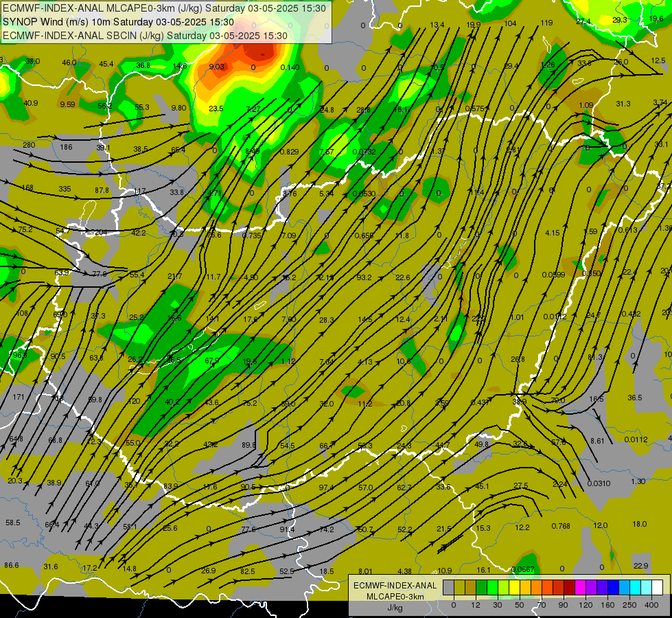The width and height of the screenshot is (672, 618).
Task: Pick the pure blue legend swatch
Action: pos(614,587)
